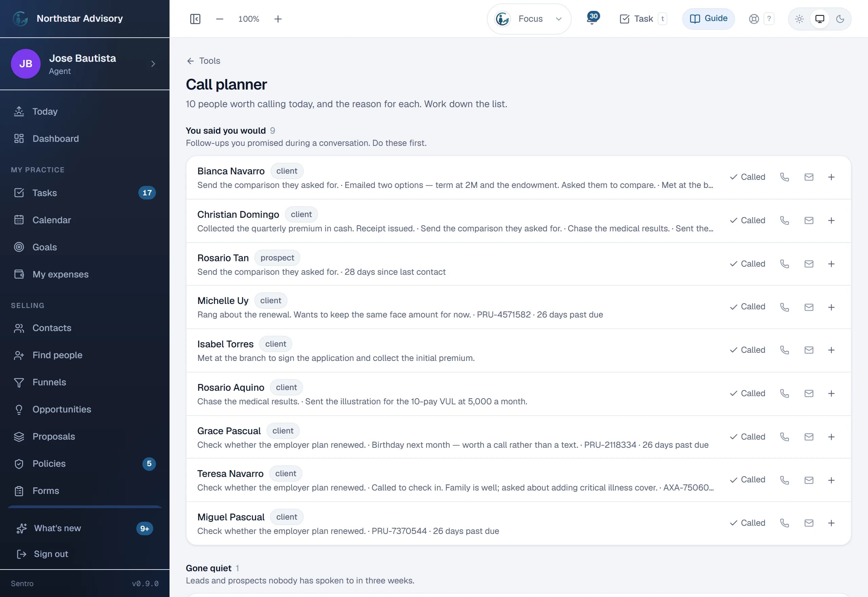Phone icon for Grace Pascual
Image resolution: width=868 pixels, height=597 pixels.
784,437
